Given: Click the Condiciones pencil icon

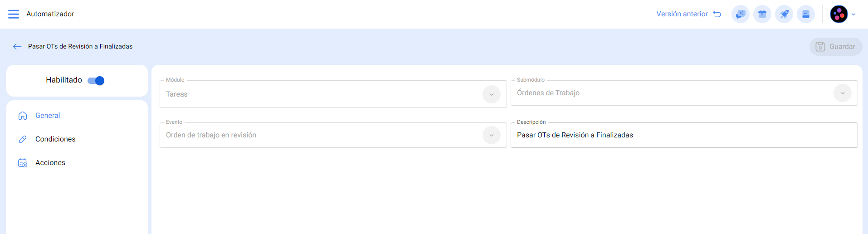Looking at the screenshot, I should (x=23, y=139).
